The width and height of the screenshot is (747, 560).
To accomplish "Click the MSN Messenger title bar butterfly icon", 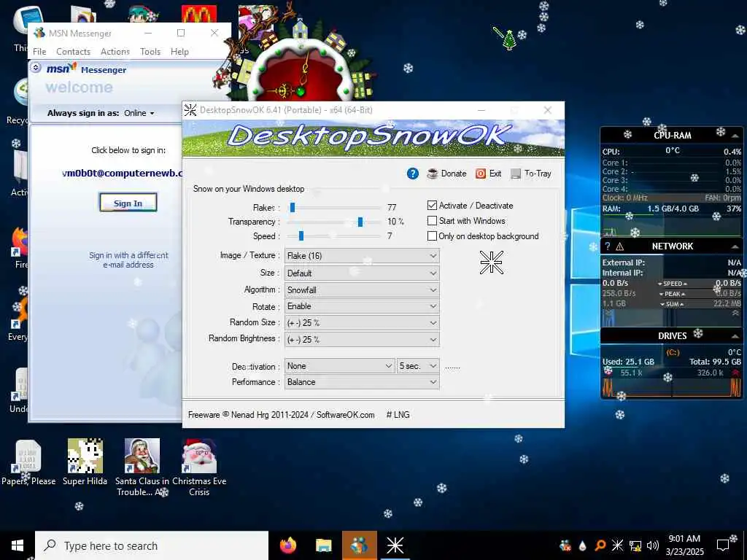I will tap(39, 33).
